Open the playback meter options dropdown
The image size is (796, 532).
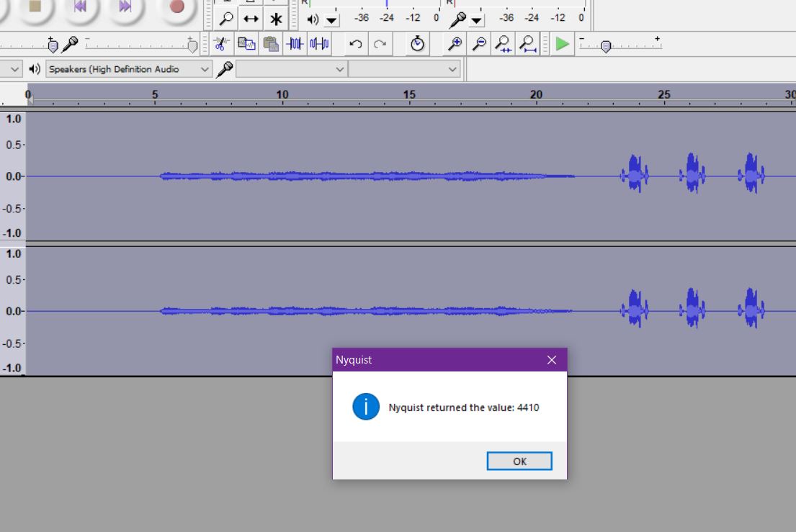[x=332, y=19]
